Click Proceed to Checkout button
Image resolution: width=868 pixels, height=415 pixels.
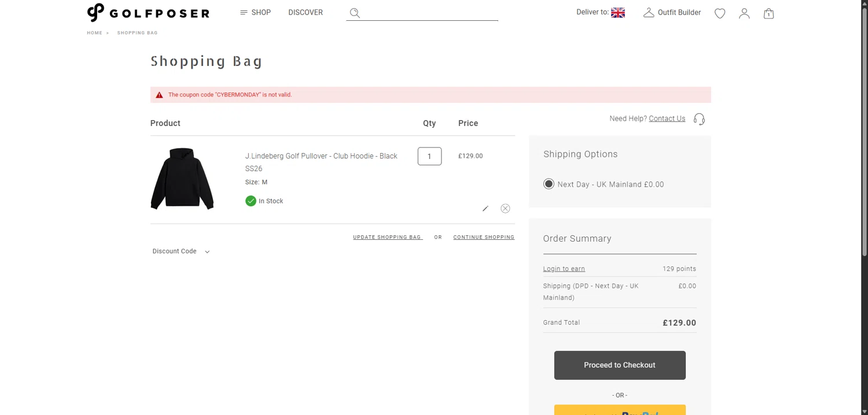[x=620, y=365]
